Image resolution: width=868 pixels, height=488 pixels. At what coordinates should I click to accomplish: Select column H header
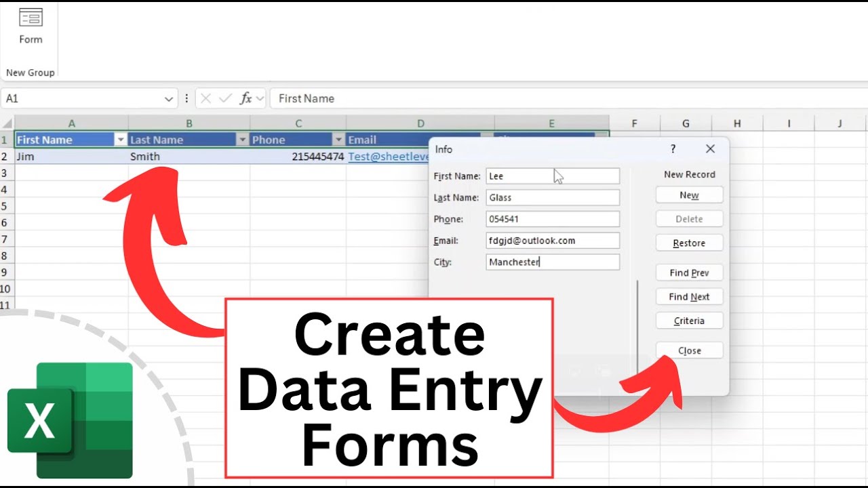click(x=737, y=123)
